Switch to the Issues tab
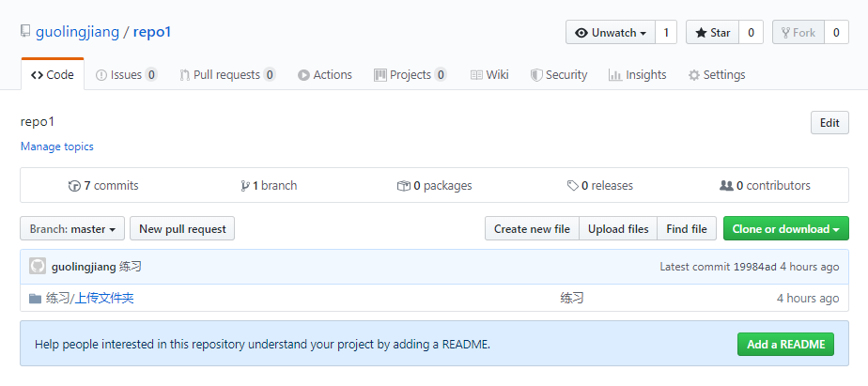 (x=126, y=75)
